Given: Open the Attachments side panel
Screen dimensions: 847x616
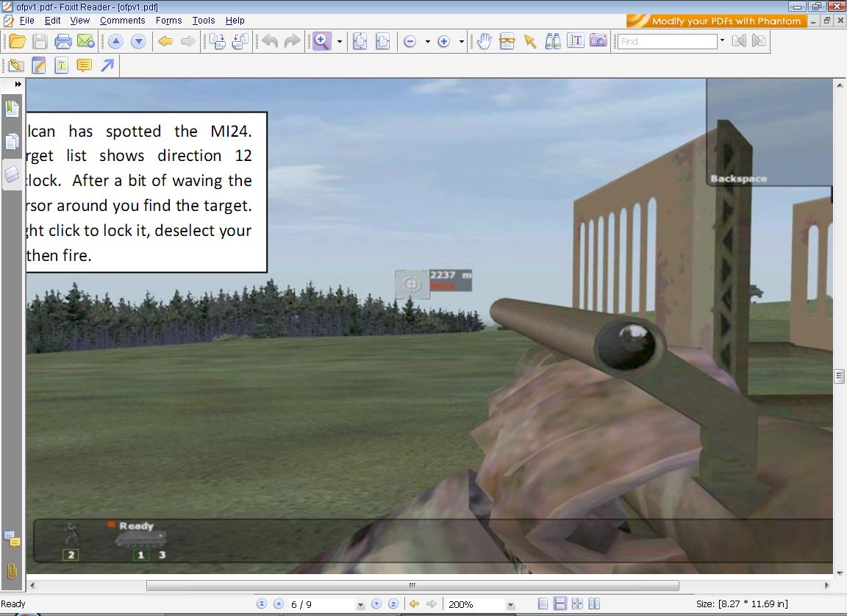Looking at the screenshot, I should tap(12, 571).
